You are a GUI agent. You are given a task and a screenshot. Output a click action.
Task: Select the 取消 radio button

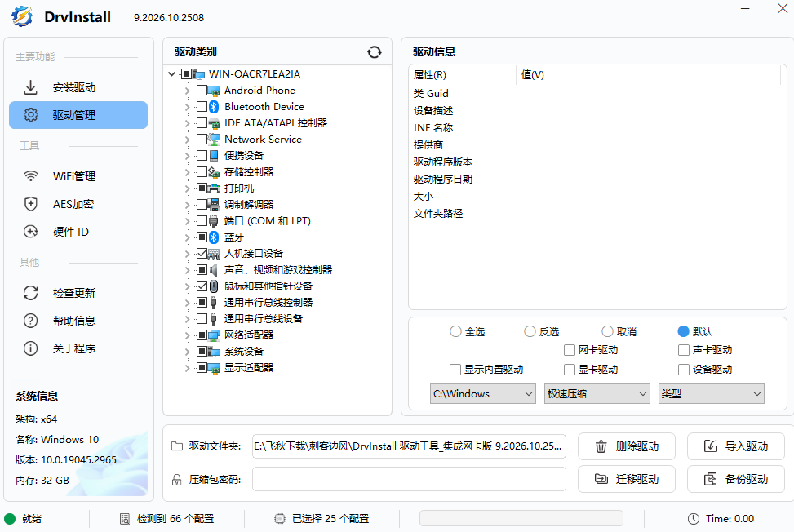[x=607, y=331]
